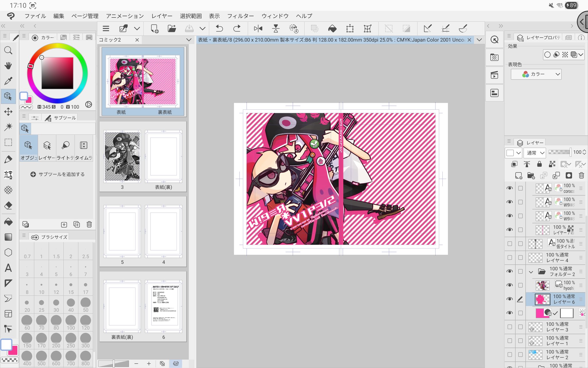
Task: Toggle lock layer icon
Action: pyautogui.click(x=539, y=164)
